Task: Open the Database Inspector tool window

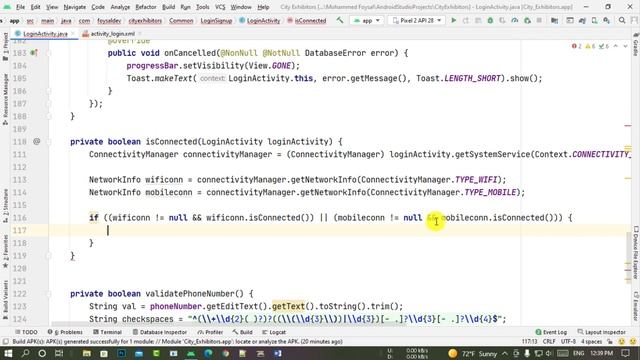Action: 159,332
